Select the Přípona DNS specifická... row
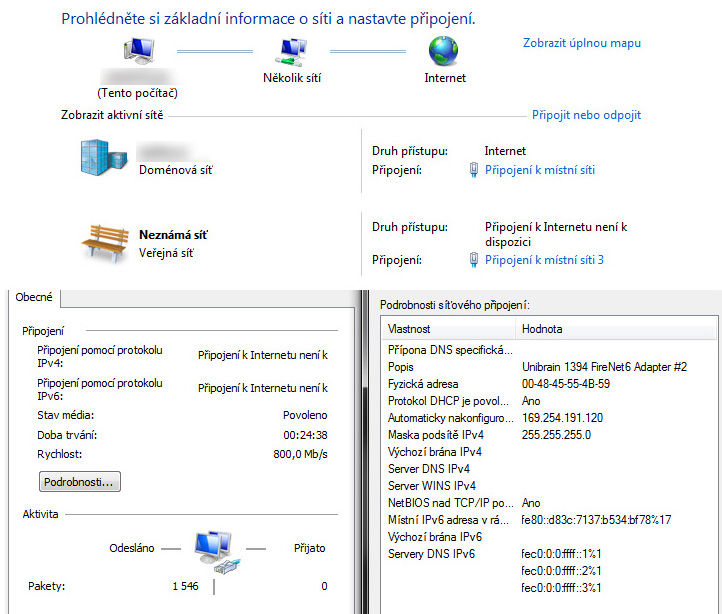Screen dimensions: 722x614 (x=549, y=350)
